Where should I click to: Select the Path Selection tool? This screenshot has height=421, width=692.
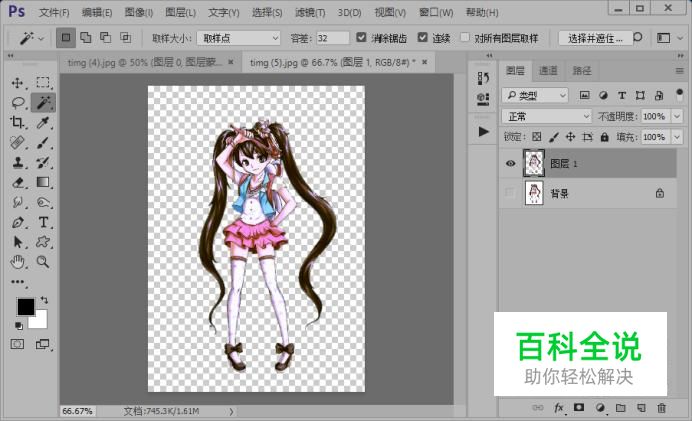tap(17, 242)
